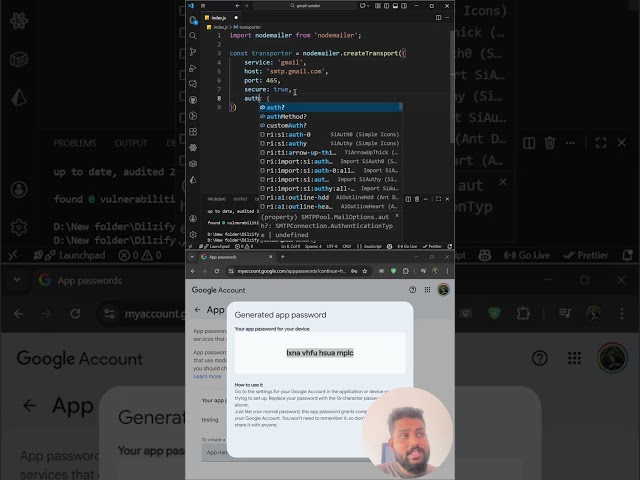Click Launchpad in the status bar
The image size is (640, 480).
click(215, 247)
